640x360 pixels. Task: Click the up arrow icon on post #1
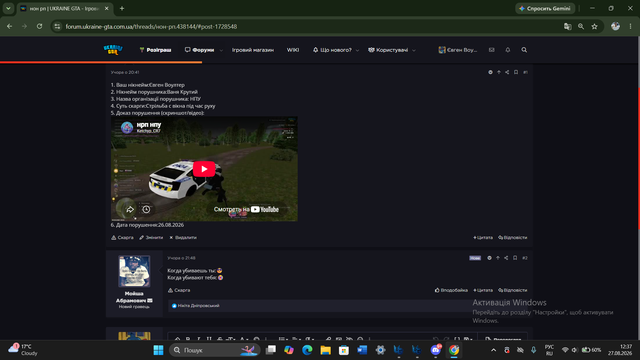pyautogui.click(x=498, y=72)
